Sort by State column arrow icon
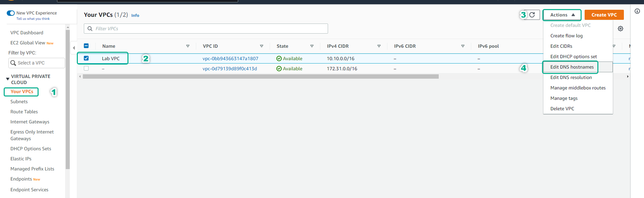 tap(312, 46)
